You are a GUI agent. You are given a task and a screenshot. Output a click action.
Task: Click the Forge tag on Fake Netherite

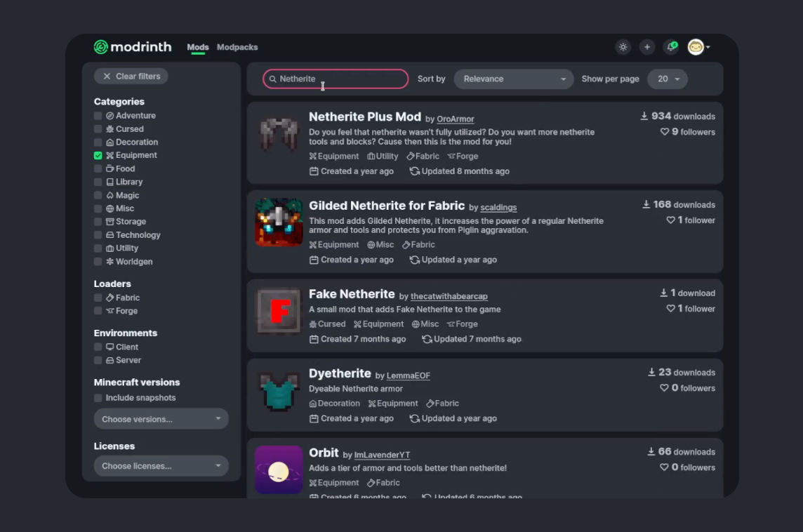[462, 324]
